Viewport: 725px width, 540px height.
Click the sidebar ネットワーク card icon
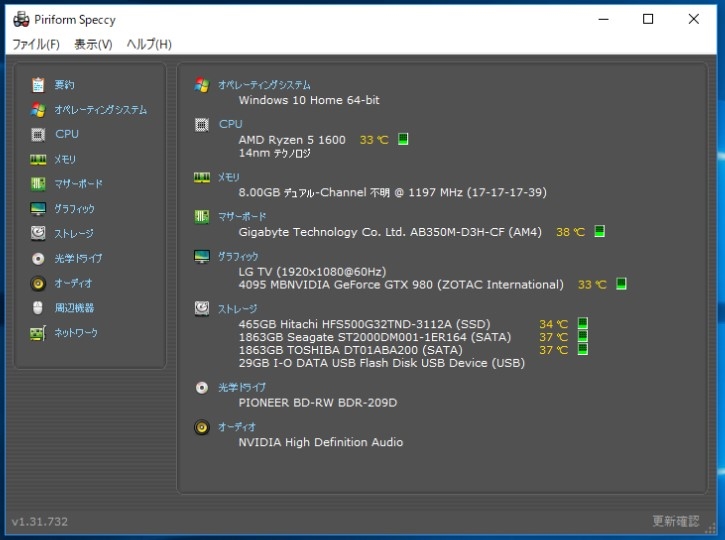tap(38, 333)
